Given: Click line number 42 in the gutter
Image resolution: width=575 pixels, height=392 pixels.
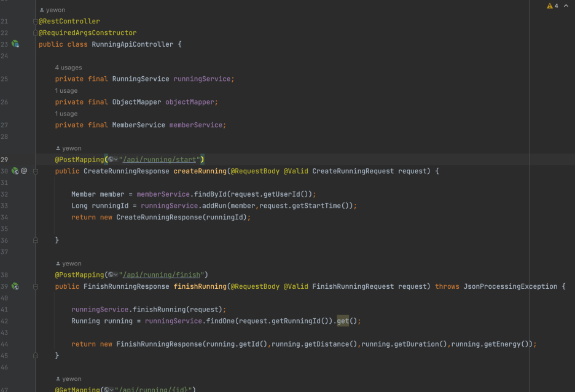Looking at the screenshot, I should pyautogui.click(x=4, y=321).
